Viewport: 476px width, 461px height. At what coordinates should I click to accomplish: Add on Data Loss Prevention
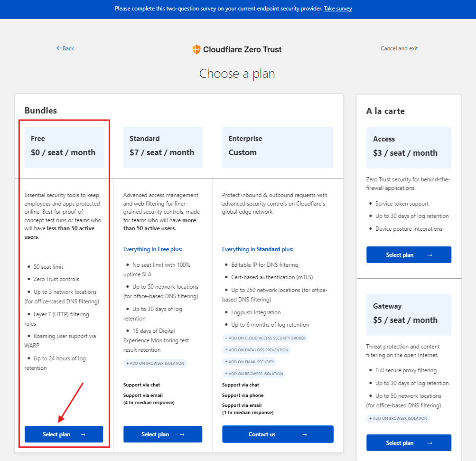pyautogui.click(x=257, y=350)
